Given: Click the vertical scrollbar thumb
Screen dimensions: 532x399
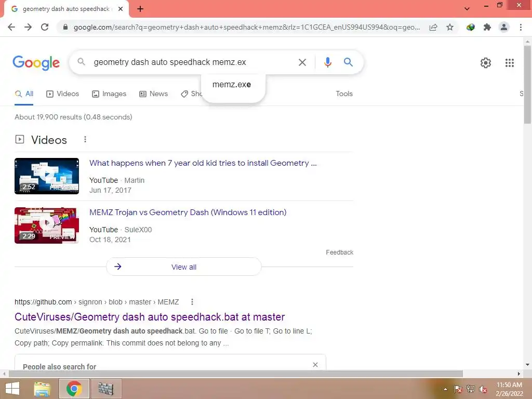Looking at the screenshot, I should [527, 85].
